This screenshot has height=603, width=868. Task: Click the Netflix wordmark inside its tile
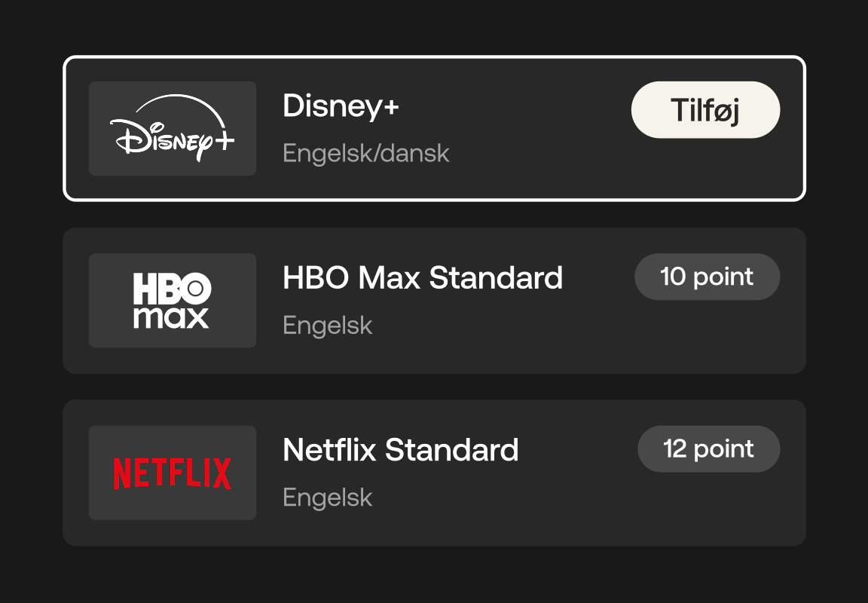tap(172, 473)
